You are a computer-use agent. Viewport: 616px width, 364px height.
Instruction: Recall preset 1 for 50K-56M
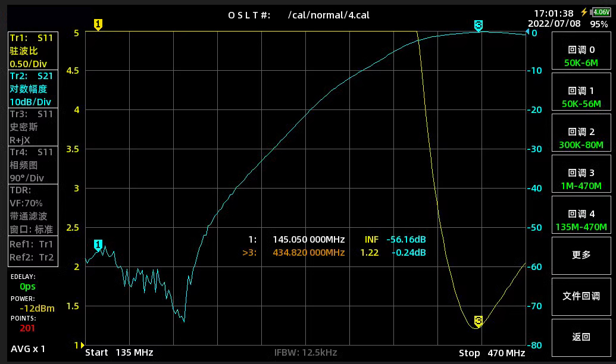click(581, 98)
